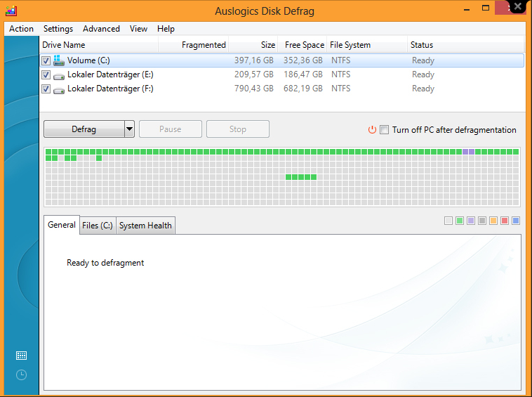The width and height of the screenshot is (532, 397).
Task: Click the '186,47 GB' free space value
Action: pyautogui.click(x=303, y=74)
